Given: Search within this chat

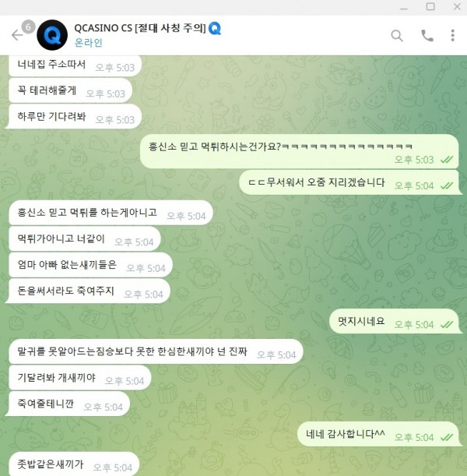Looking at the screenshot, I should tap(397, 36).
